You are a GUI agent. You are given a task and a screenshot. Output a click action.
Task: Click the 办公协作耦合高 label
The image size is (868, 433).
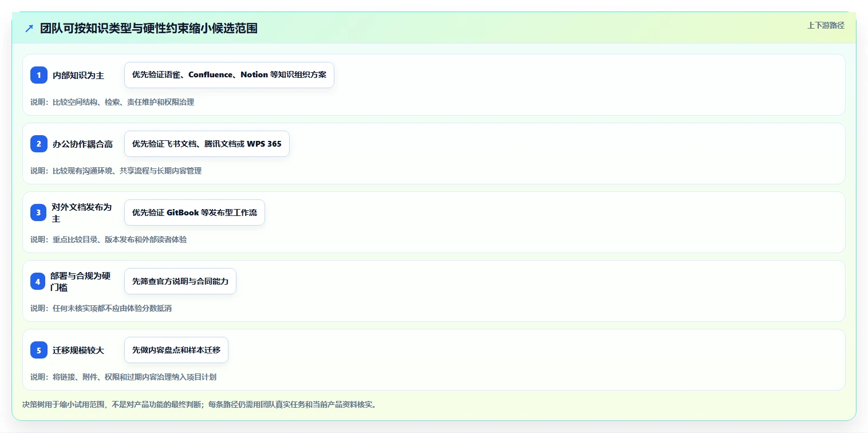[x=82, y=144]
